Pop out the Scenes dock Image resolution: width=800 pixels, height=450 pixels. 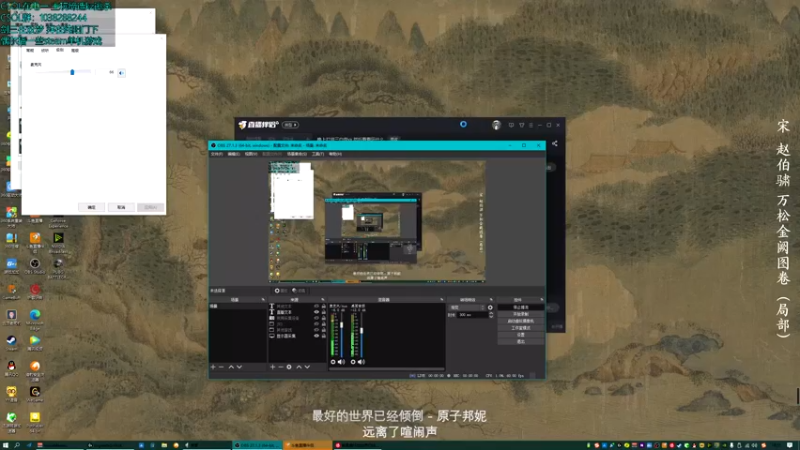[263, 299]
